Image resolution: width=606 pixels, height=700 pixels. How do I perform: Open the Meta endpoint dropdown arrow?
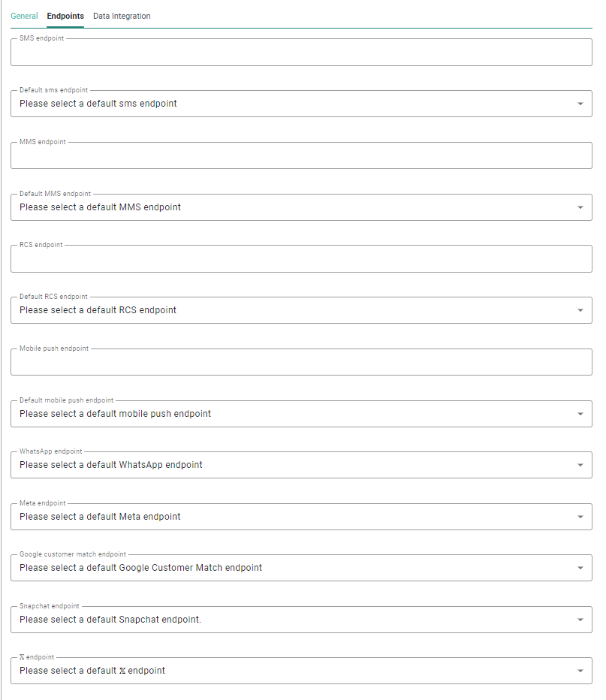pyautogui.click(x=580, y=517)
